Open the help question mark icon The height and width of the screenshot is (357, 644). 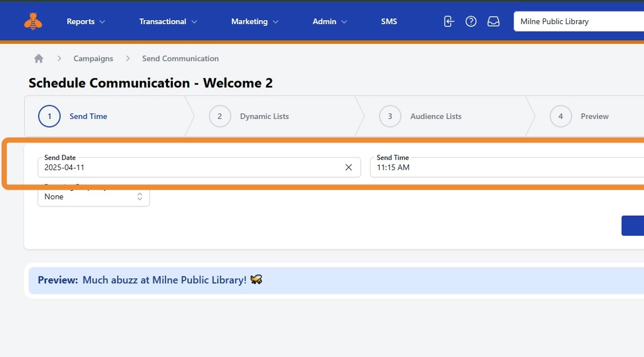pyautogui.click(x=471, y=21)
